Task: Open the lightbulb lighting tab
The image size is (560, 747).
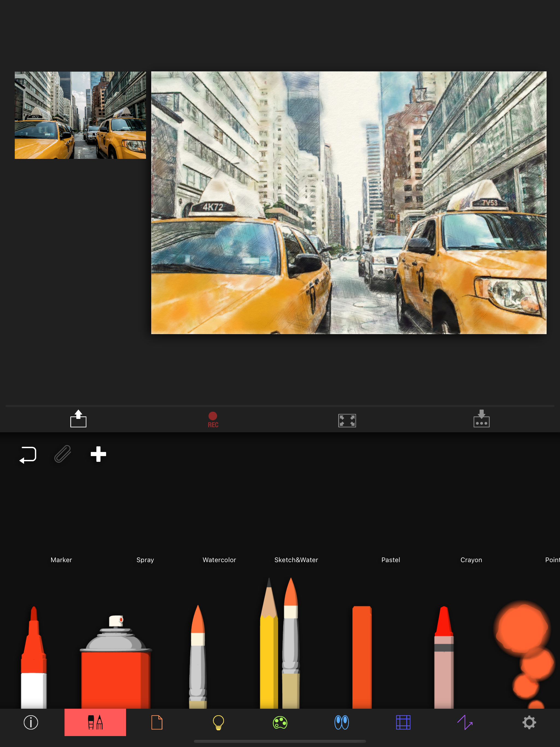Action: pyautogui.click(x=218, y=722)
